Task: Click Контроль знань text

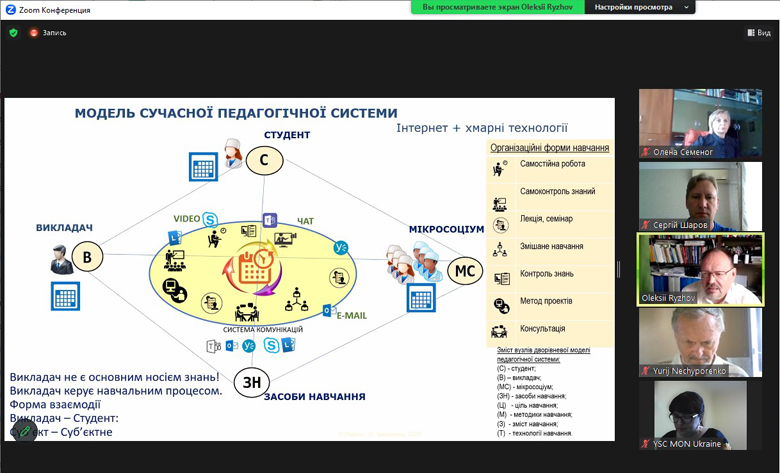Action: click(547, 274)
